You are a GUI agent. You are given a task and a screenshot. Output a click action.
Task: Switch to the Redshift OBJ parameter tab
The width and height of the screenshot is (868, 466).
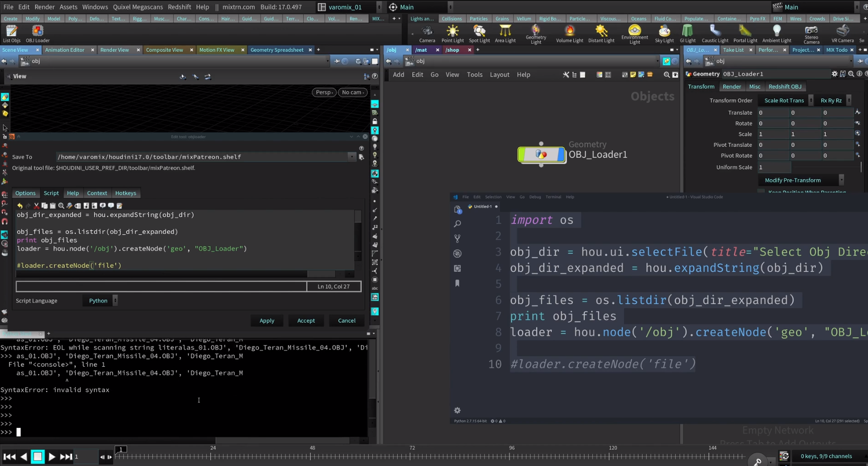(x=784, y=87)
